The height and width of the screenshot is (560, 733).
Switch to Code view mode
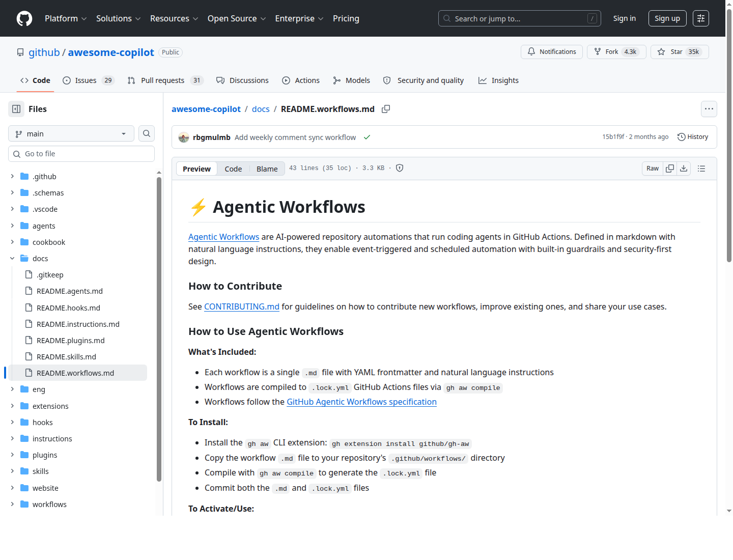(233, 169)
